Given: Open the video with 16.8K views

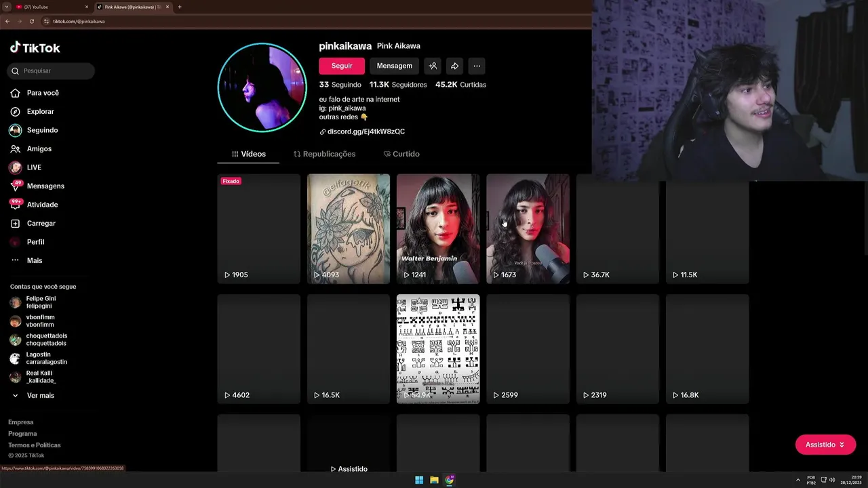Looking at the screenshot, I should (x=707, y=349).
